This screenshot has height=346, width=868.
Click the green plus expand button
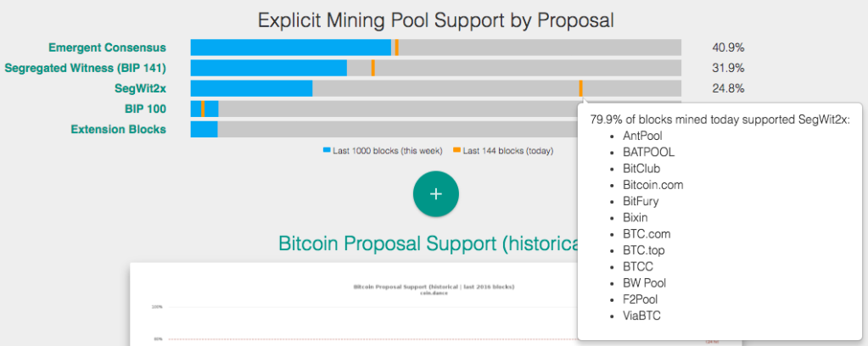[x=435, y=193]
